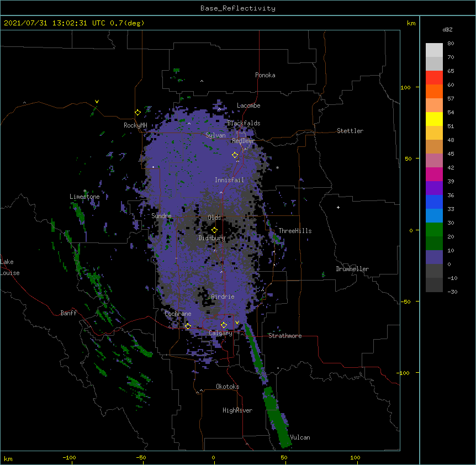
Task: Click the white plus marker north of Drumheller
Action: [338, 207]
